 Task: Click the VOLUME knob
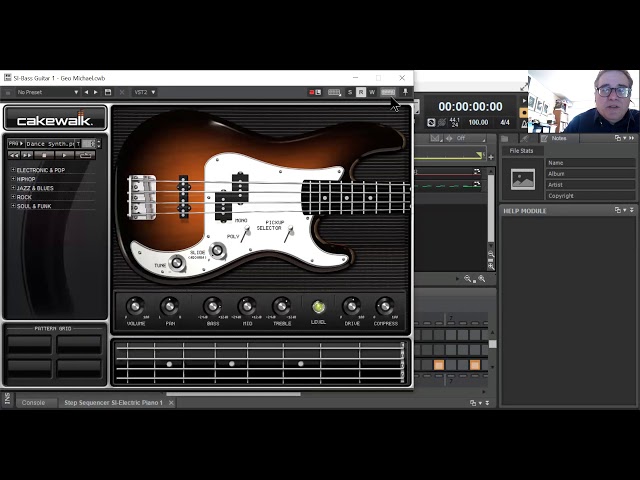(136, 306)
